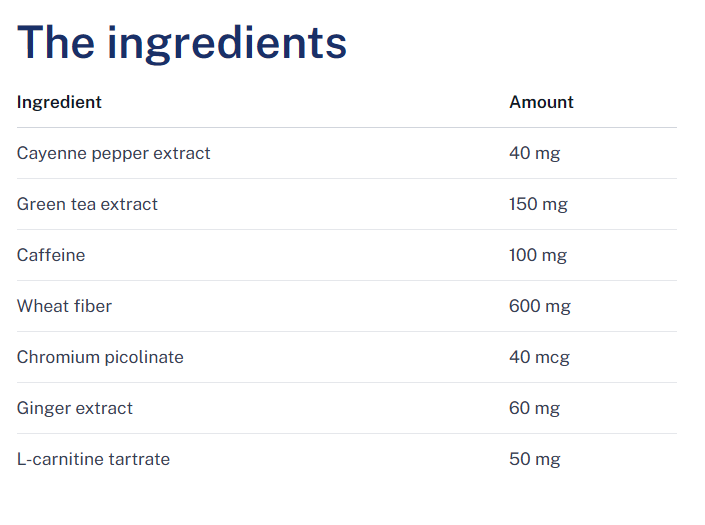Click the 'Caffeine' ingredient name
The width and height of the screenshot is (705, 525).
pyautogui.click(x=51, y=255)
